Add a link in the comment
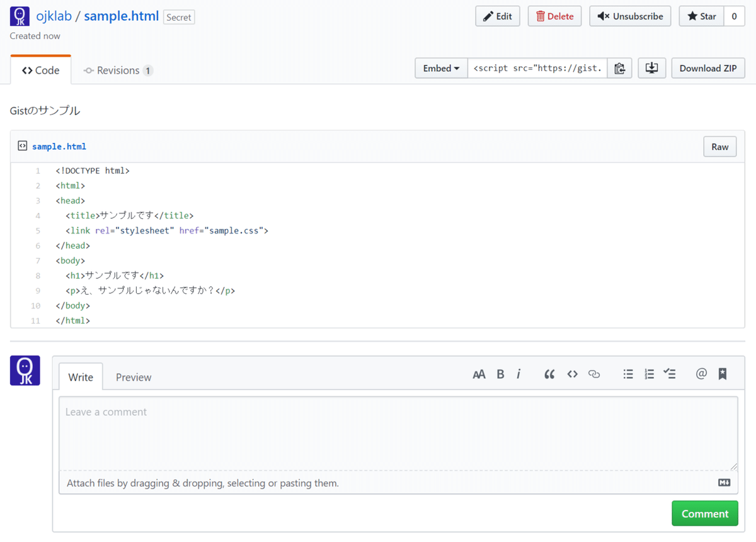The width and height of the screenshot is (756, 542). [594, 374]
